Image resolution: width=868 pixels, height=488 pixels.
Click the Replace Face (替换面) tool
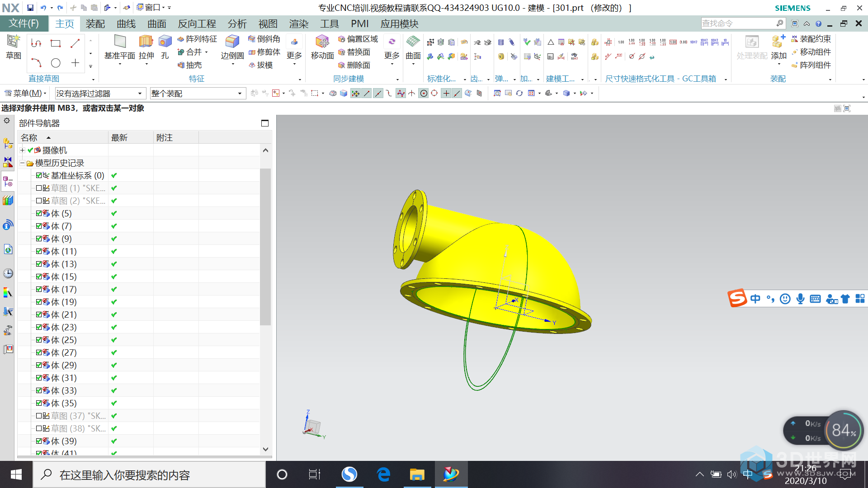354,52
